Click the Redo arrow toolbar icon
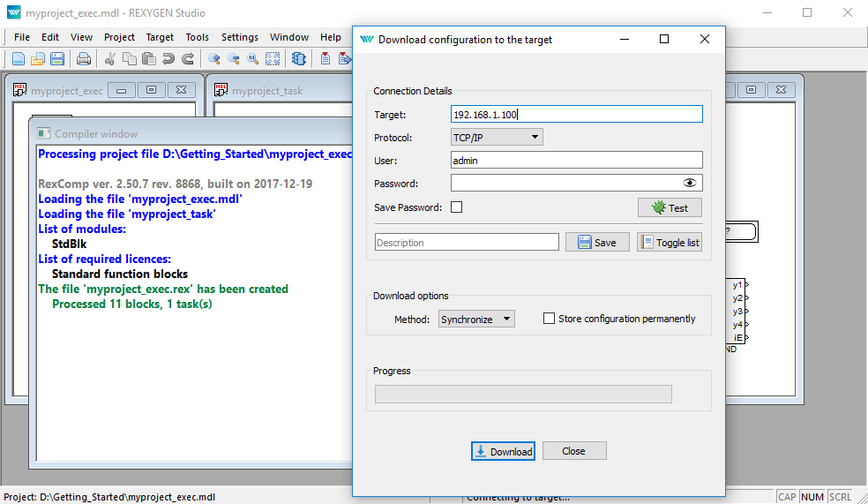The image size is (868, 504). (x=188, y=59)
